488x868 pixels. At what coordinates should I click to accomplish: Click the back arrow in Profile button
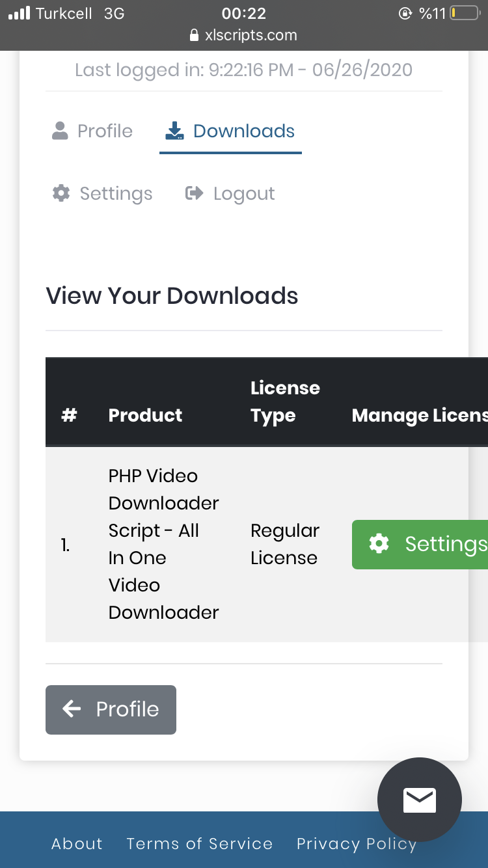[72, 709]
